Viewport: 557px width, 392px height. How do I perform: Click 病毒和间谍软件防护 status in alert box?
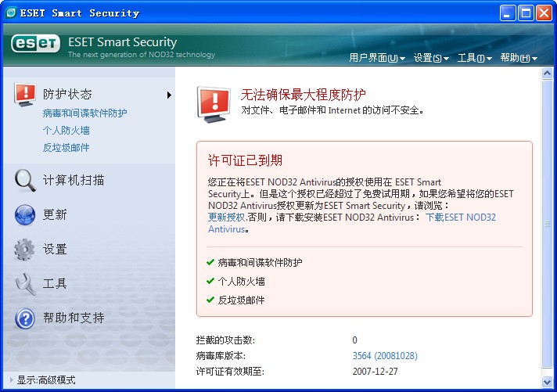(x=260, y=263)
